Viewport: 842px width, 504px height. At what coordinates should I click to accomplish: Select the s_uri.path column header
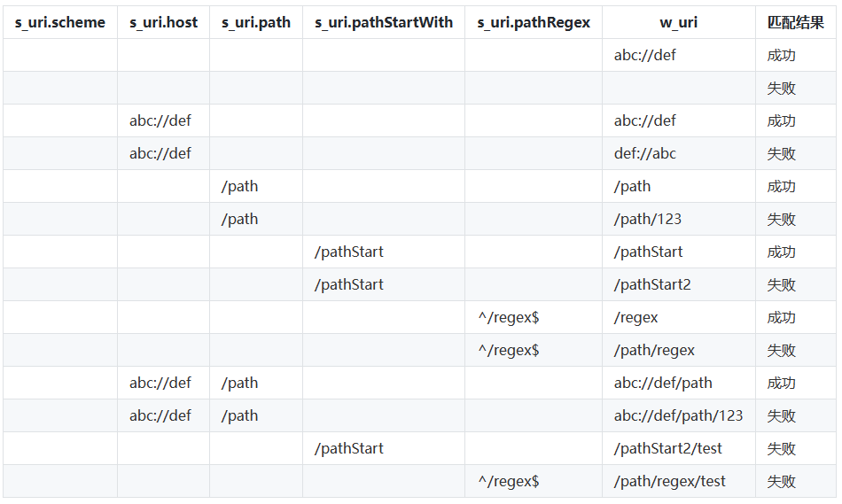(256, 22)
